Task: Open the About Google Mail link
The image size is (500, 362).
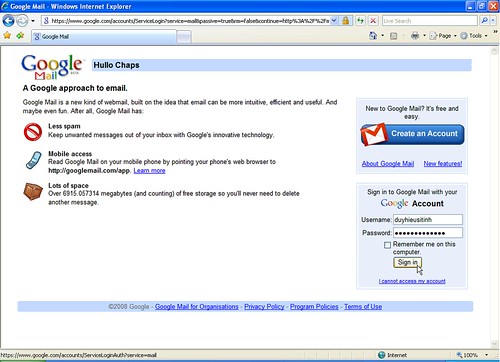Action: tap(388, 164)
